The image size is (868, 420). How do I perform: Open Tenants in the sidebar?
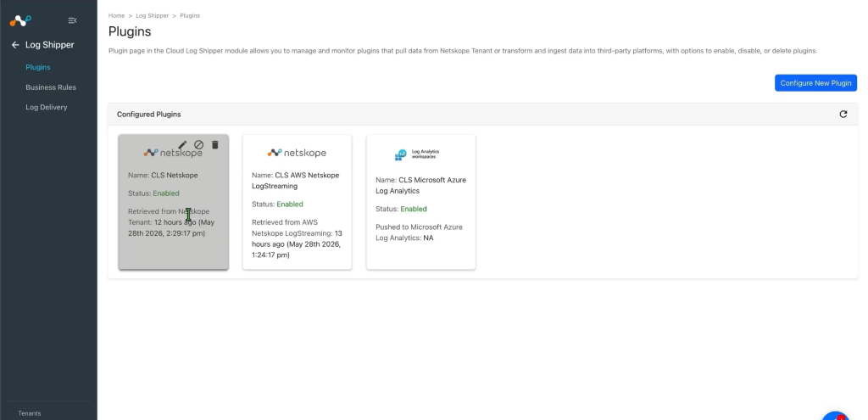pyautogui.click(x=30, y=413)
